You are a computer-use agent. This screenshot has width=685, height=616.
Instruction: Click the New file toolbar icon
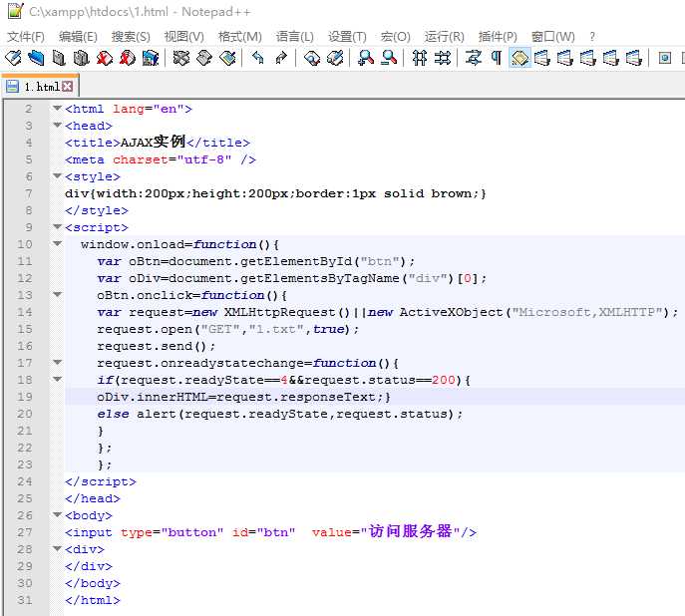point(13,58)
